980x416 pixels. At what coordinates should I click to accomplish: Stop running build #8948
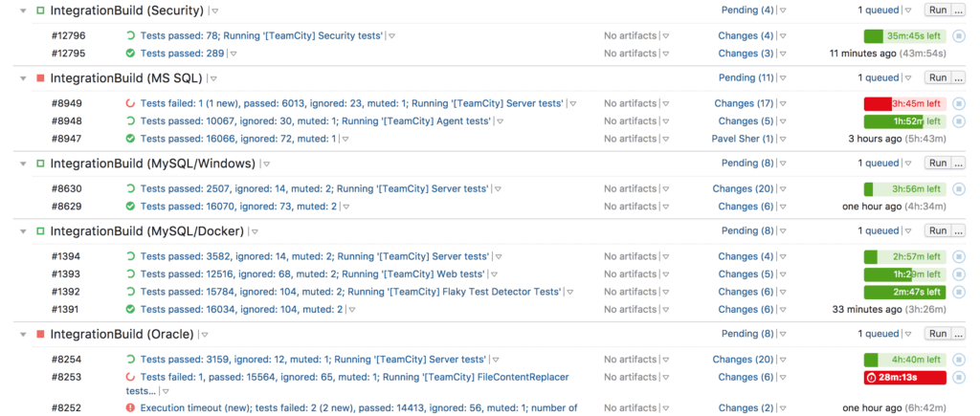pos(959,121)
